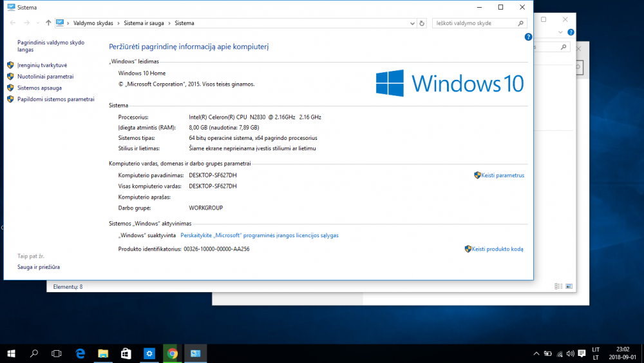Click Windows 10 Home edition text
The width and height of the screenshot is (644, 363).
(142, 73)
